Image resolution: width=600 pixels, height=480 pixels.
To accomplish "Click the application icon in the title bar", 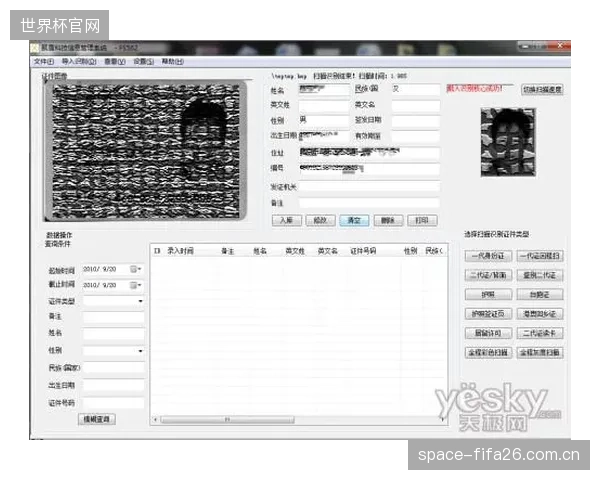I will coord(35,48).
